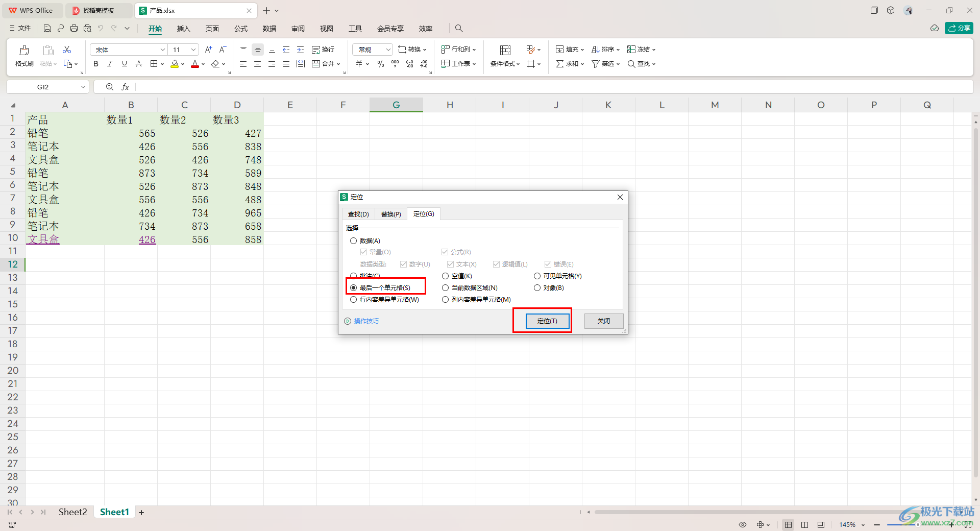Open the 文件 menu
The image size is (980, 531).
pos(20,29)
